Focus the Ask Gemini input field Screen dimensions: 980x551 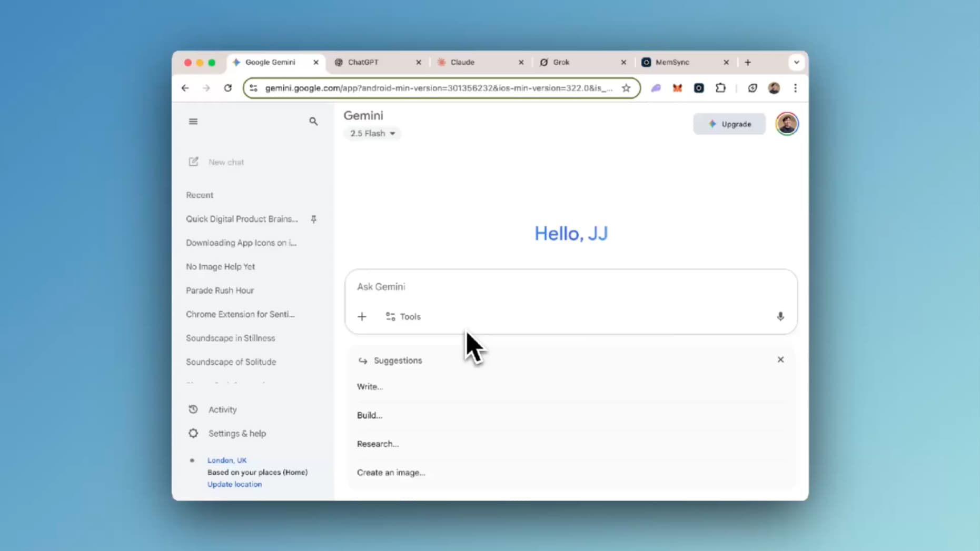pyautogui.click(x=571, y=287)
